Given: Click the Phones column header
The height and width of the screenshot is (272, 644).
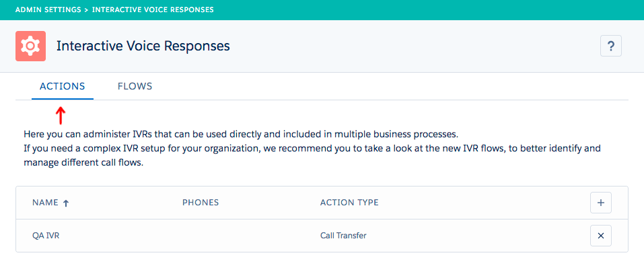Looking at the screenshot, I should tap(201, 203).
